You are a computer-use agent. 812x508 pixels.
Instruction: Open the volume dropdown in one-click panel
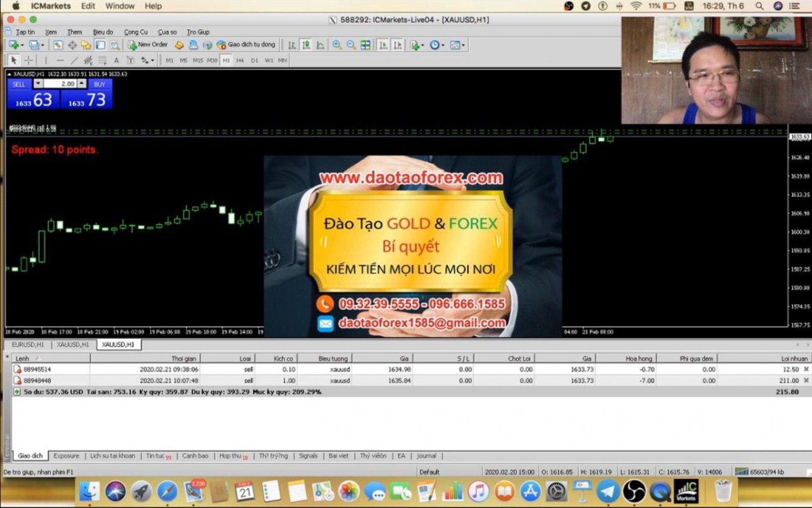pyautogui.click(x=38, y=83)
